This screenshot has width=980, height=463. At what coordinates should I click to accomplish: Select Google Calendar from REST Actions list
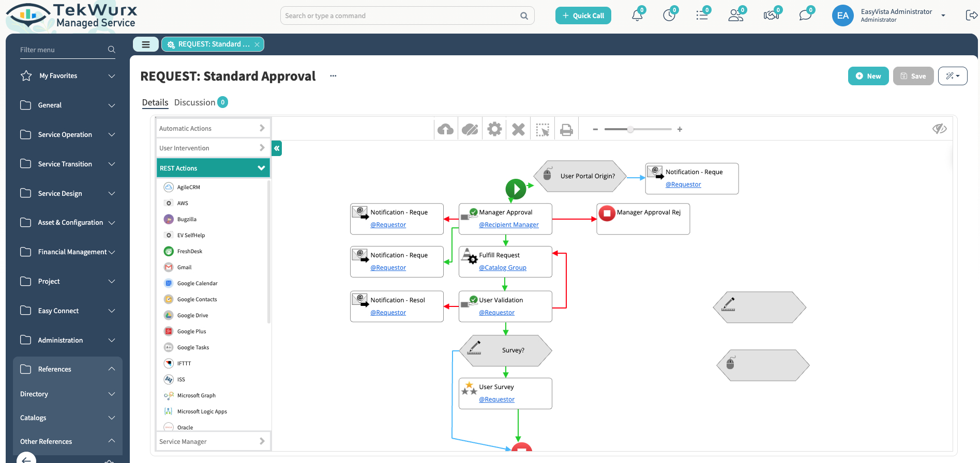(x=197, y=283)
